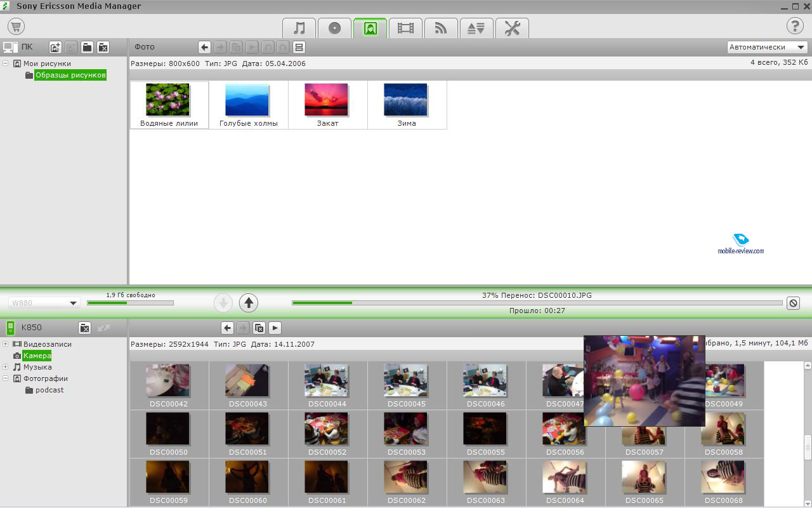Select photo DSC00052
Viewport: 812px width, 508px height.
(x=327, y=434)
